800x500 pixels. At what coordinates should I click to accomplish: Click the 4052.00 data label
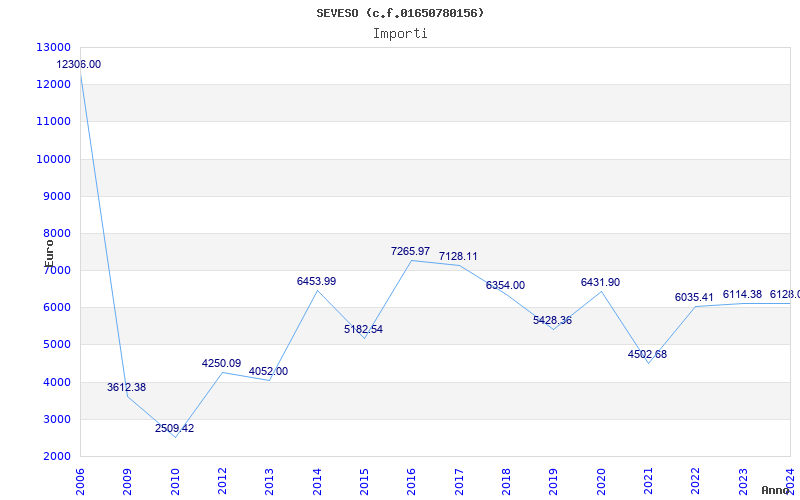(x=268, y=371)
